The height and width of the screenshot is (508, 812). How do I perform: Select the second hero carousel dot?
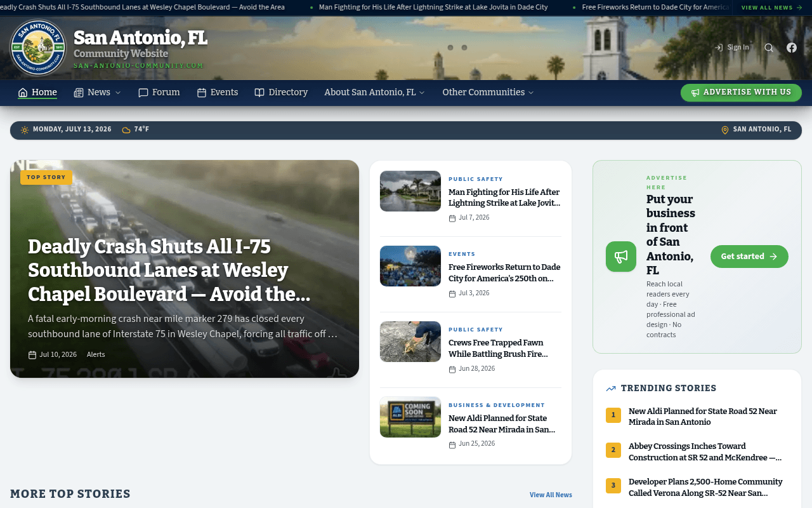point(464,48)
